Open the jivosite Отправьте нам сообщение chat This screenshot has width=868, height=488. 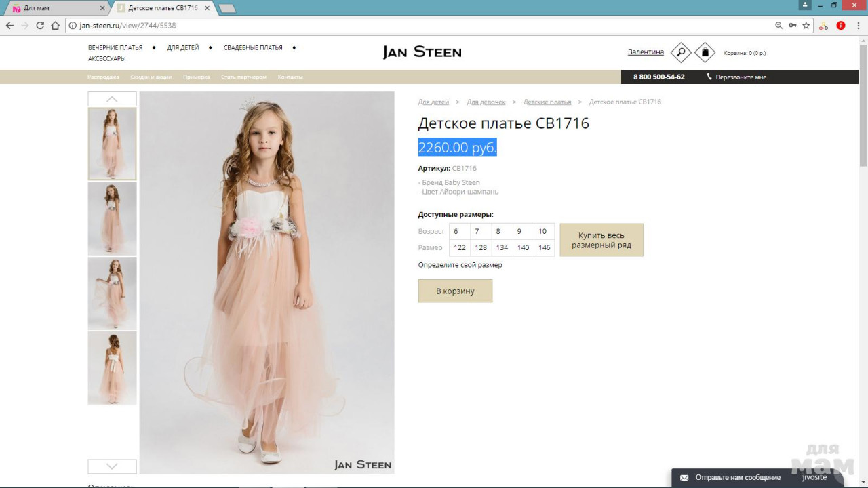(x=737, y=477)
